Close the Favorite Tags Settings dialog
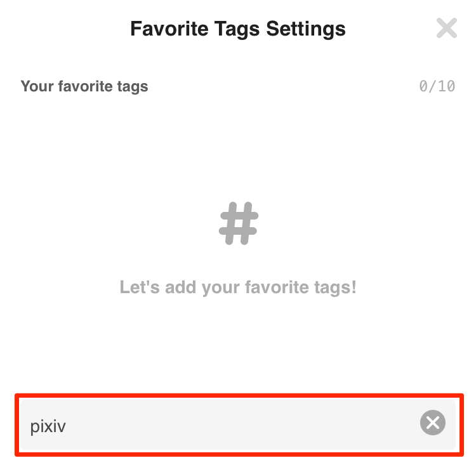This screenshot has width=476, height=467. coord(447,28)
